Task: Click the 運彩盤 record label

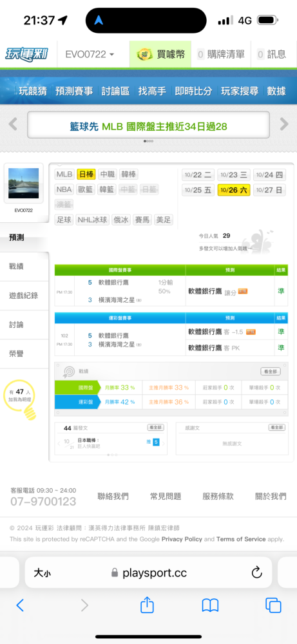Action: pos(78,402)
